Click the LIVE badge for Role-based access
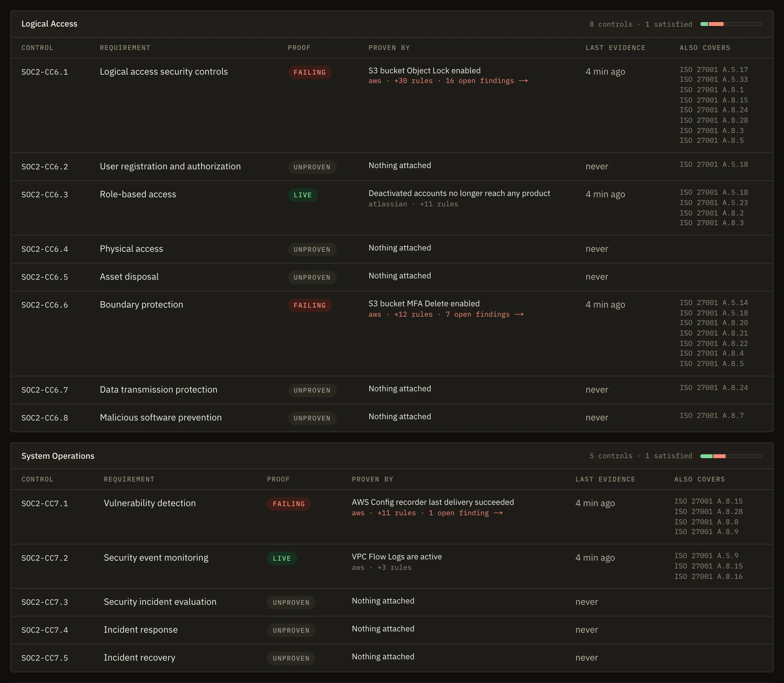Viewport: 784px width, 683px height. (303, 195)
